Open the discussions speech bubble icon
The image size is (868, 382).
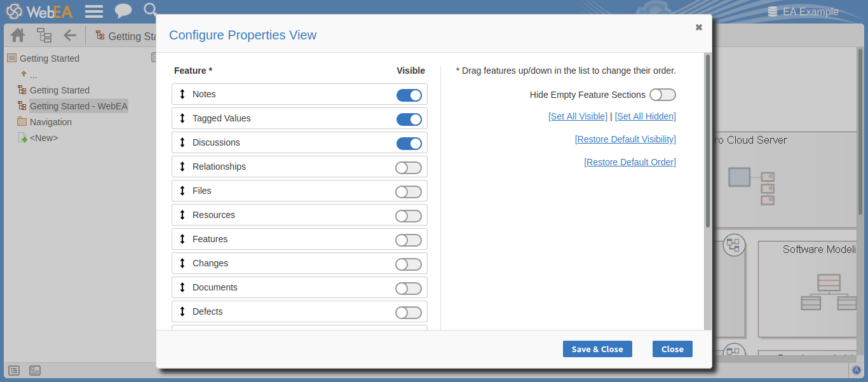(123, 11)
